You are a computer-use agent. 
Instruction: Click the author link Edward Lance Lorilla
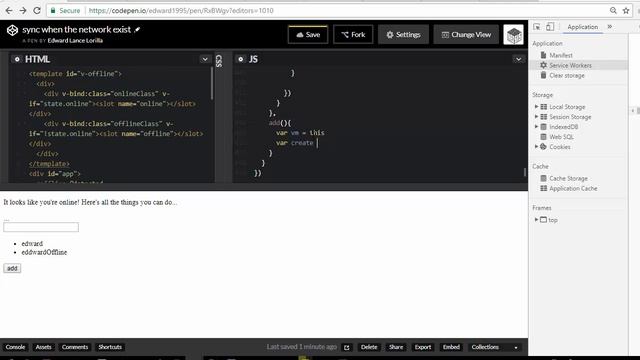(x=75, y=40)
